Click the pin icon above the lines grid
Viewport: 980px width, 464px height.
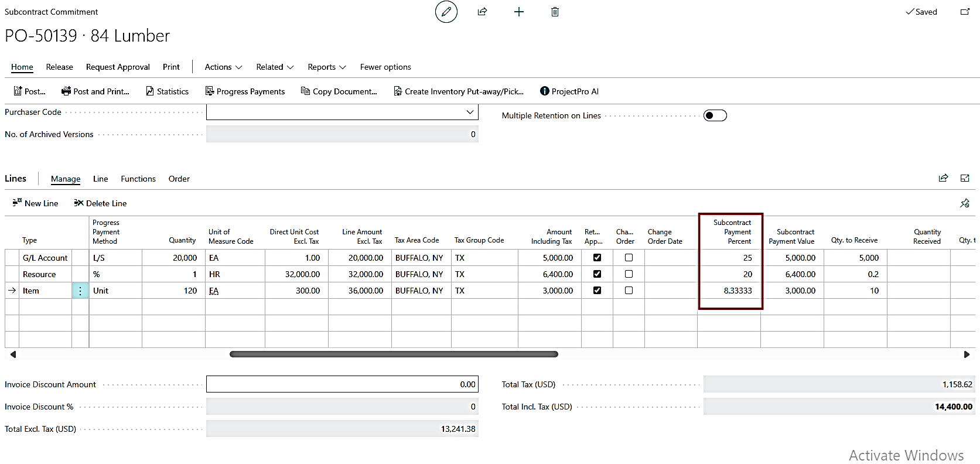pos(965,203)
